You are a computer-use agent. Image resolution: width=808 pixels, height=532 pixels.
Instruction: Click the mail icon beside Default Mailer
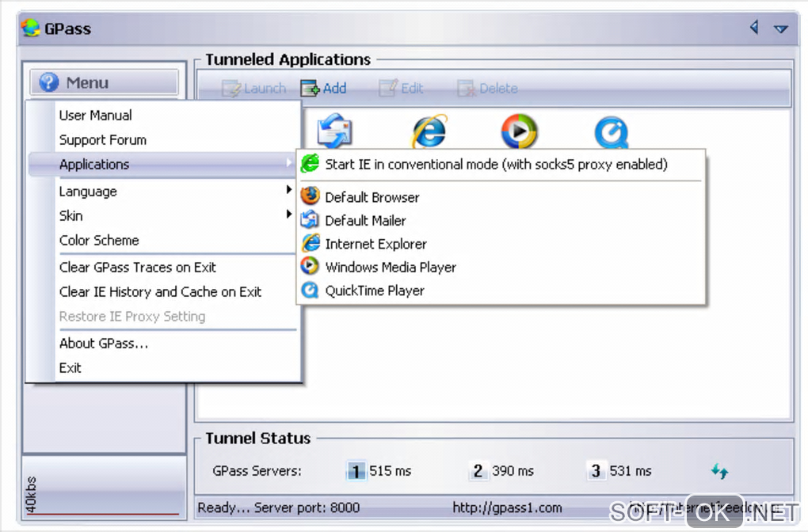click(311, 219)
